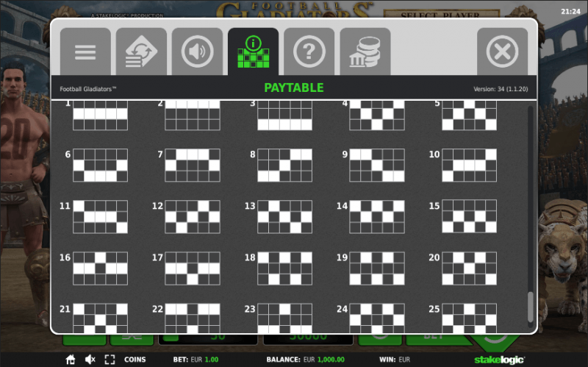Screen dimensions: 588x367
Task: Open the hamburger menu tab
Action: 85,51
